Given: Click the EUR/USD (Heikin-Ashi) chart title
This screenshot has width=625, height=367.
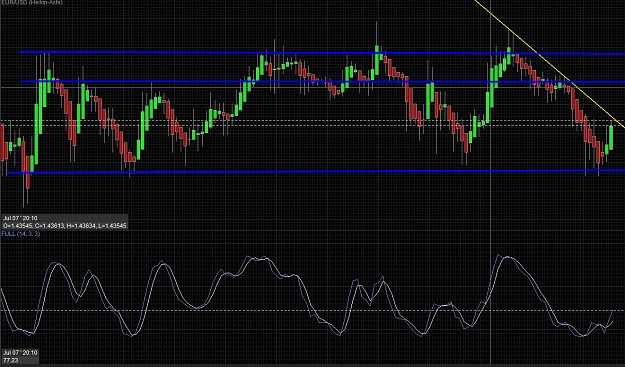Looking at the screenshot, I should pos(31,2).
